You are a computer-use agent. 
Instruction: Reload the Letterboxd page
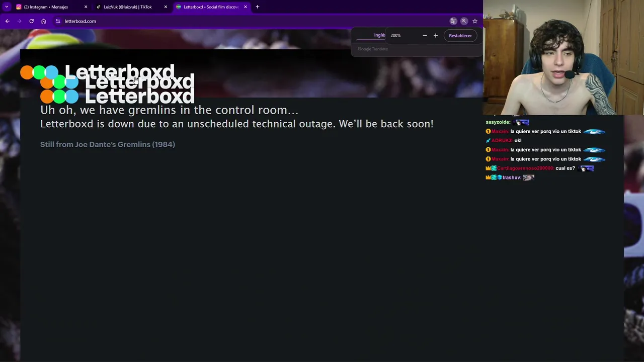point(31,21)
